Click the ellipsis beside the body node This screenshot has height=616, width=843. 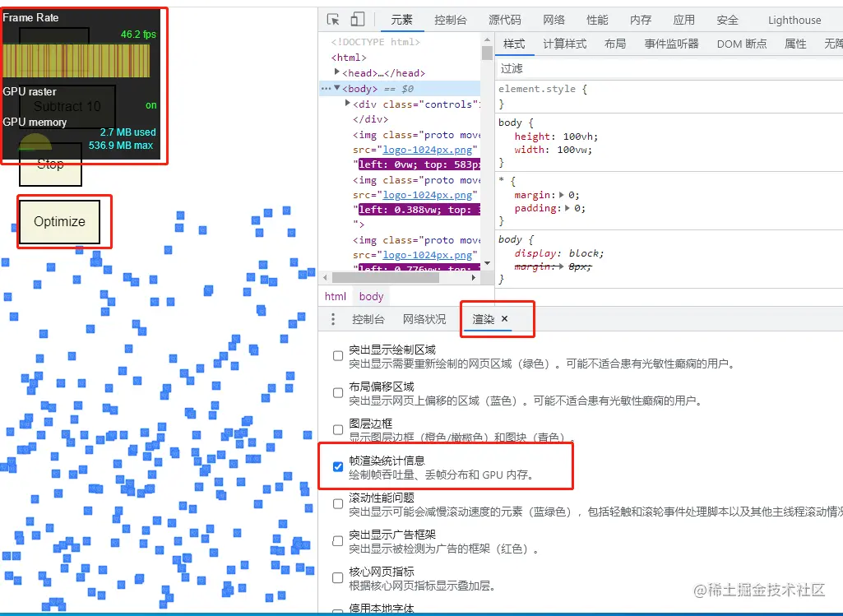pos(326,89)
